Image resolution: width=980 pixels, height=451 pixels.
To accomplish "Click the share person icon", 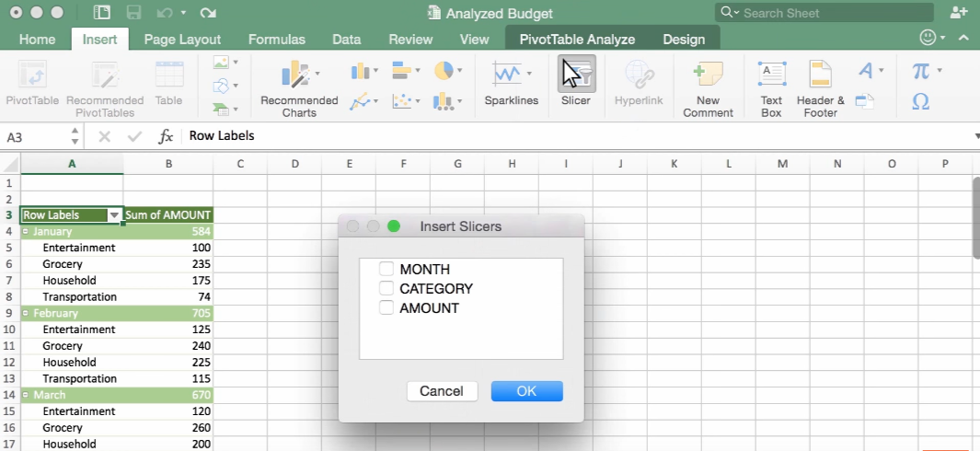I will [x=958, y=13].
